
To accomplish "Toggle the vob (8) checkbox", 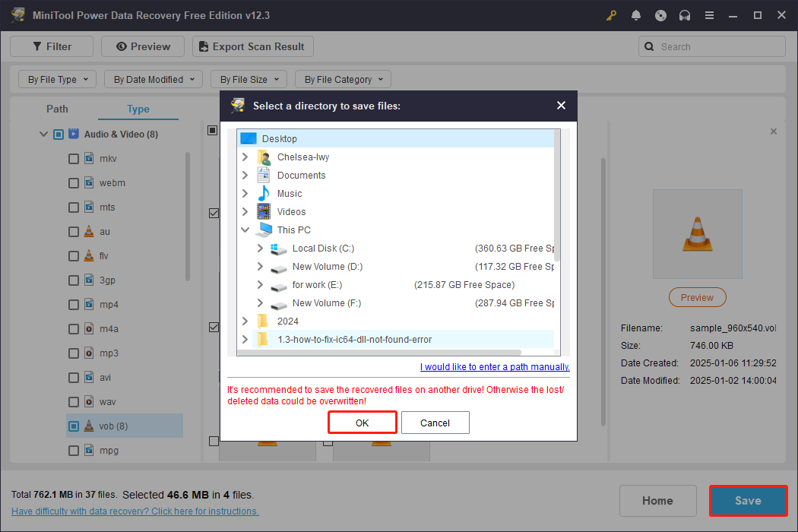I will click(x=74, y=426).
